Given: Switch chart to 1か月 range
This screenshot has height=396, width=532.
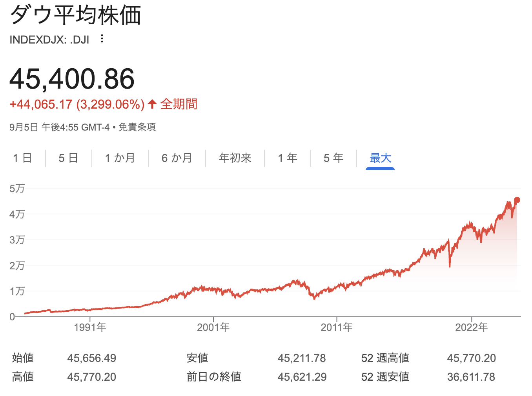Looking at the screenshot, I should tap(120, 158).
